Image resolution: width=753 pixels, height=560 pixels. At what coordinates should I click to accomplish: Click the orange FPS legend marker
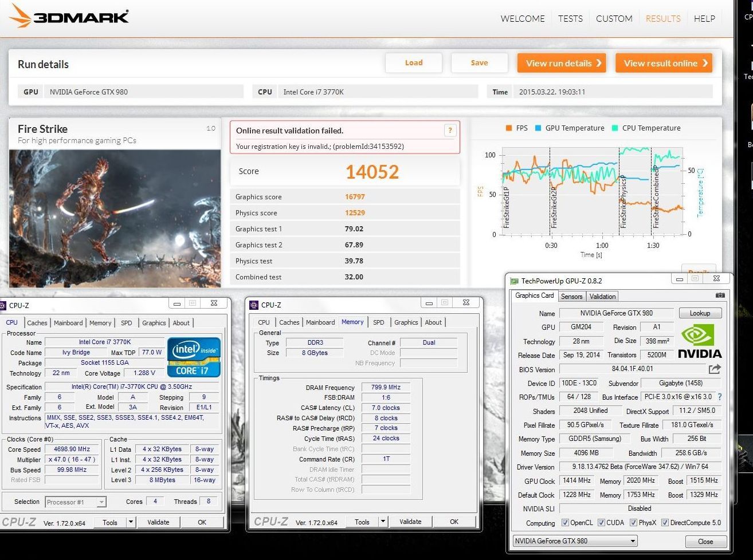click(x=508, y=128)
